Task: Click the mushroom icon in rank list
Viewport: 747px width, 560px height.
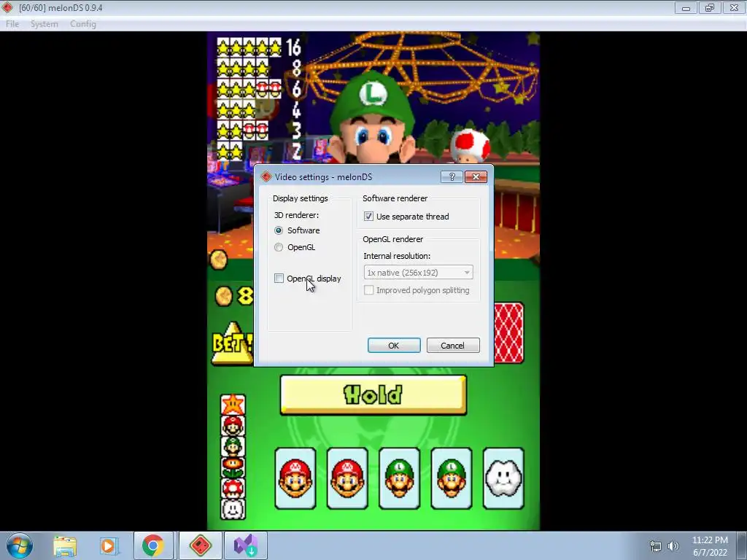Action: click(x=233, y=489)
